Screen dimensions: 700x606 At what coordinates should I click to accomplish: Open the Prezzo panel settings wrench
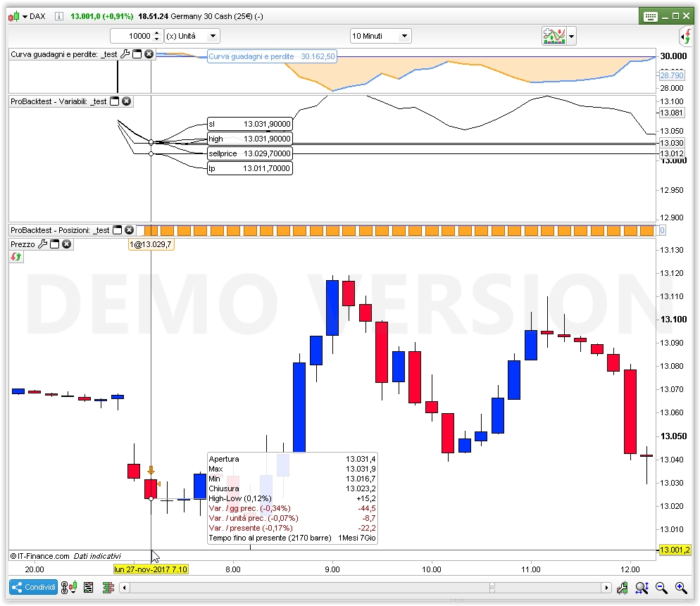click(42, 244)
